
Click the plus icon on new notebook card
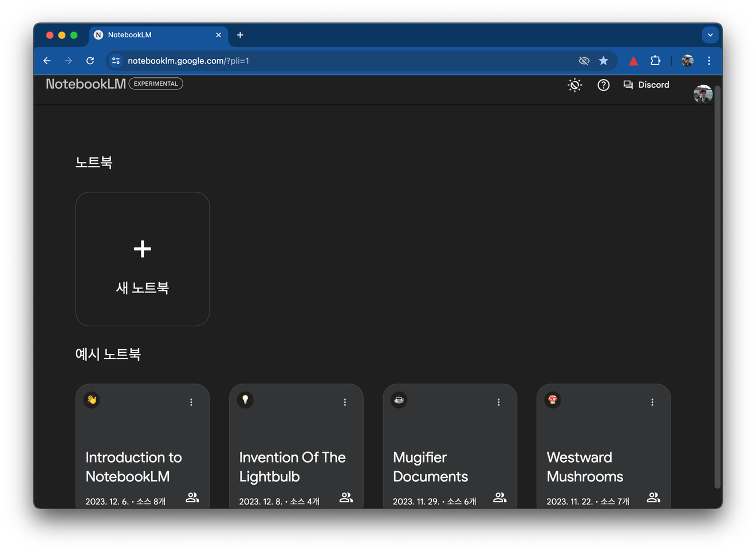pos(143,248)
